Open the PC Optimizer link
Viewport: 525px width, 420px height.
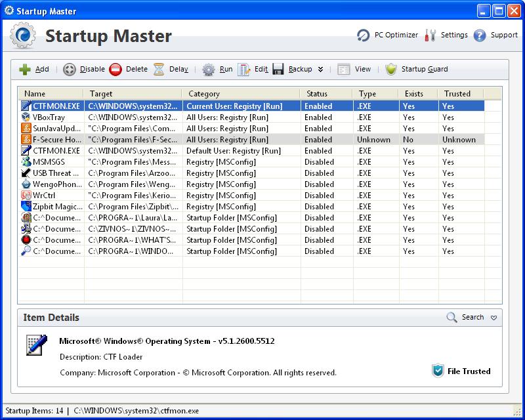coord(396,35)
